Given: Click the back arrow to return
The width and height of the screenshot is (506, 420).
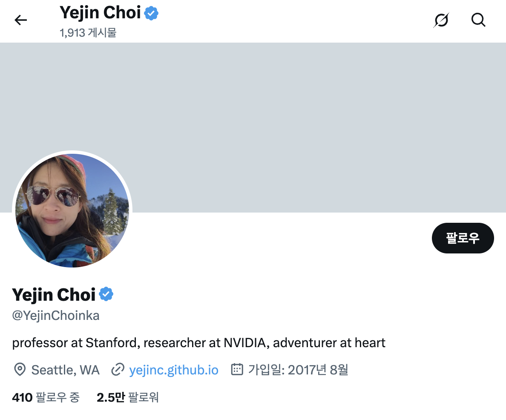Looking at the screenshot, I should pos(20,20).
